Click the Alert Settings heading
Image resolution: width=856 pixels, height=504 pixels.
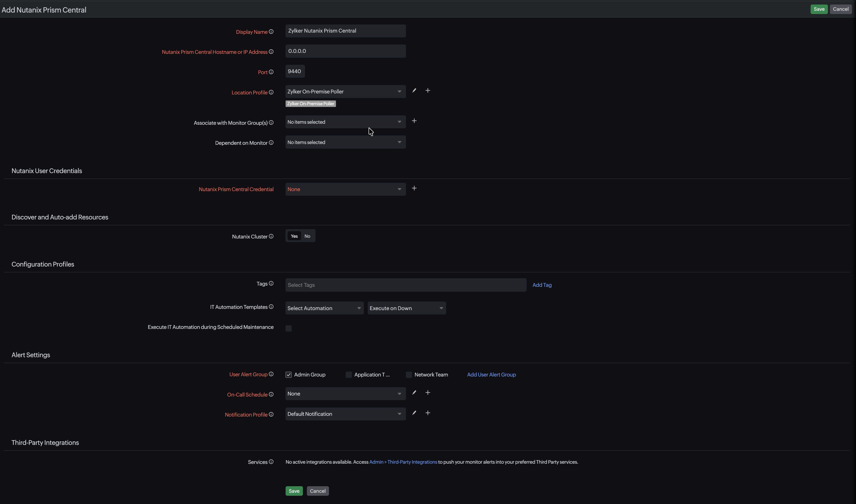(31, 355)
